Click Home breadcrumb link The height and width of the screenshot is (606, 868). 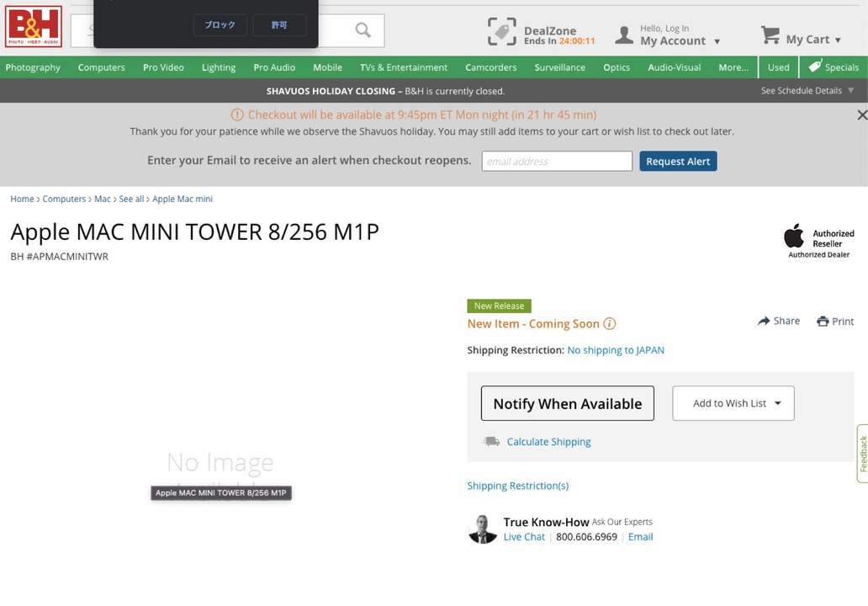tap(22, 199)
